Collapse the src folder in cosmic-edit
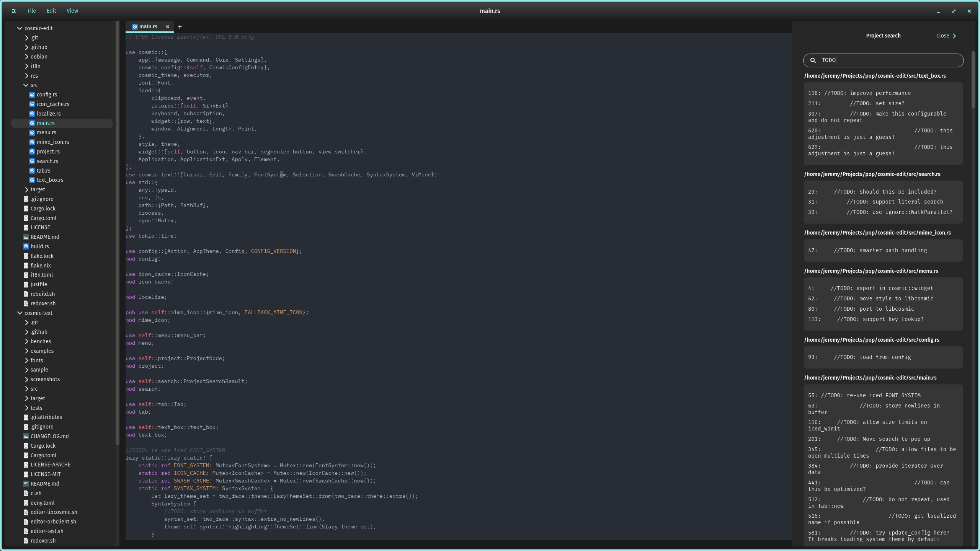980x551 pixels. pyautogui.click(x=26, y=85)
